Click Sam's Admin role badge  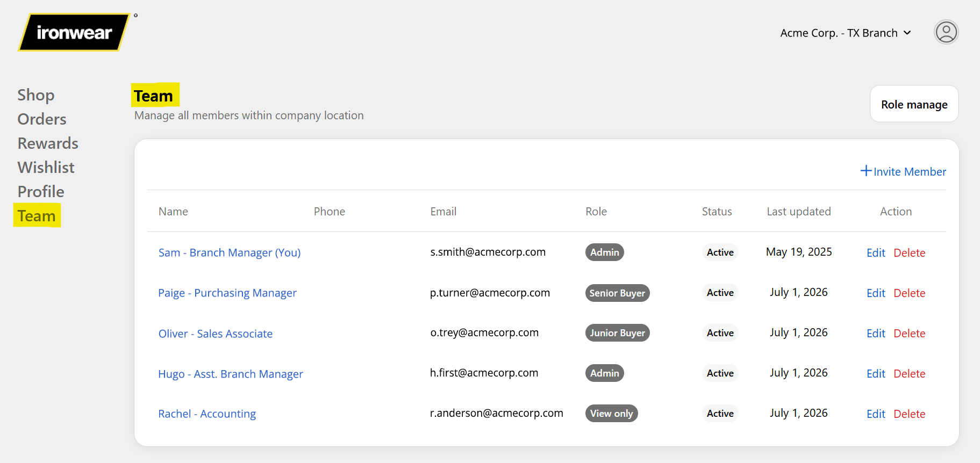[604, 252]
